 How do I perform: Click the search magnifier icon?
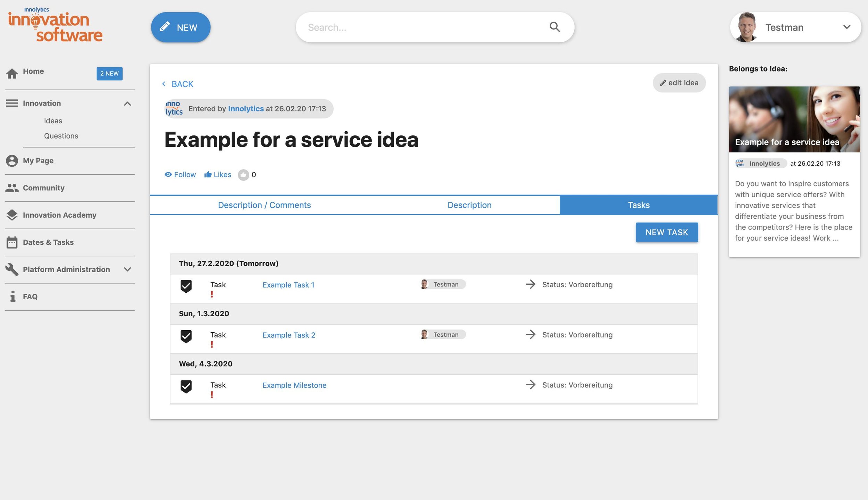[554, 27]
